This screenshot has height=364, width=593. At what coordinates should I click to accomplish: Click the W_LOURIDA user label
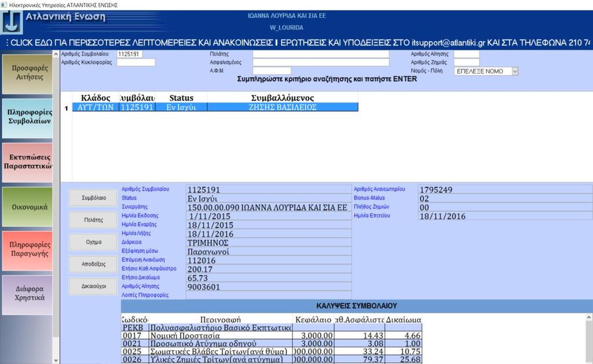286,28
